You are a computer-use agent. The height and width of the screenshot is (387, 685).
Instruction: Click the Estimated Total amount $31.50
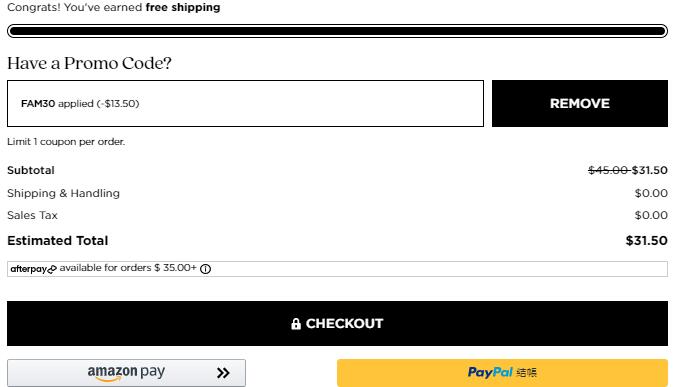[647, 241]
